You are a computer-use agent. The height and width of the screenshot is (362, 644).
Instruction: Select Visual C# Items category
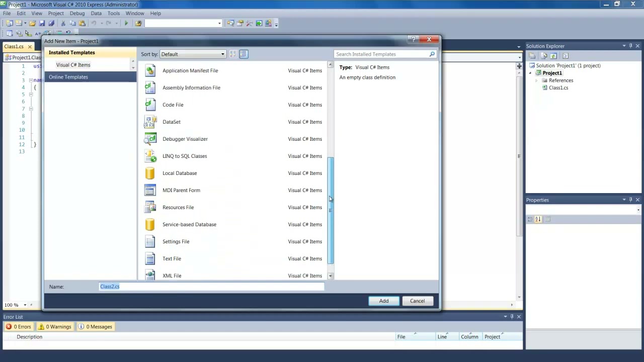[x=73, y=65]
